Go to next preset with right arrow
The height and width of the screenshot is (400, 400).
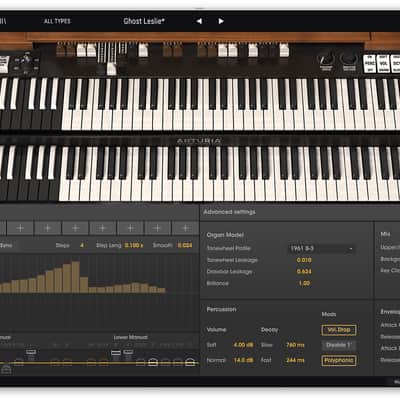[221, 21]
